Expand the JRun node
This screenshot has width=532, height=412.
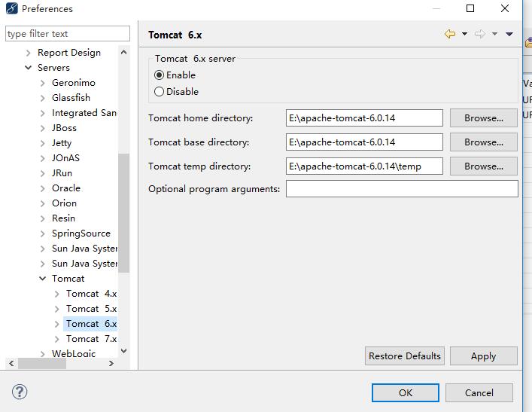[42, 173]
